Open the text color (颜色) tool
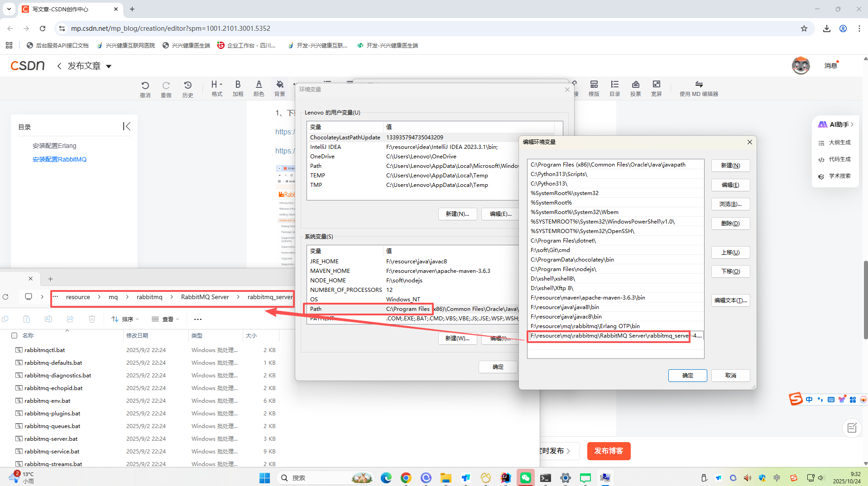Viewport: 868px width, 486px height. [259, 88]
